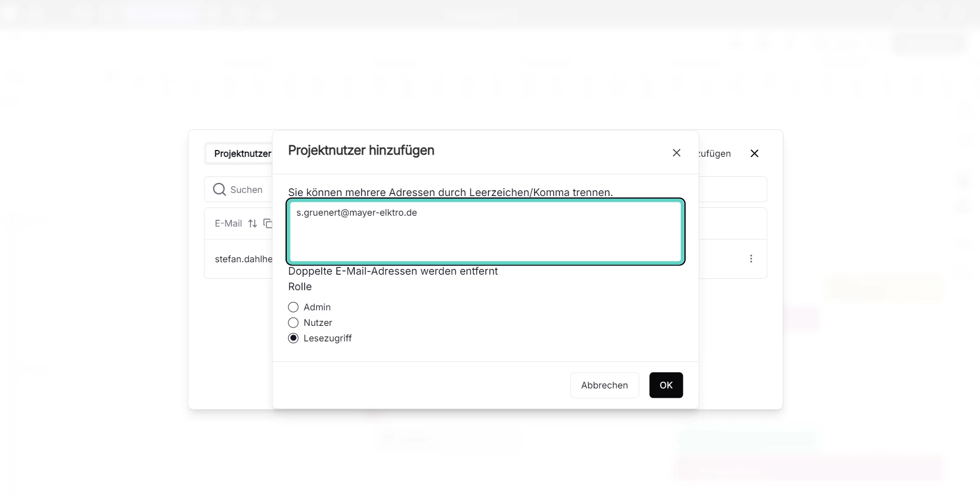980x496 pixels.
Task: Open the three-dot menu for stefan.dahlhe row
Action: pos(751,259)
